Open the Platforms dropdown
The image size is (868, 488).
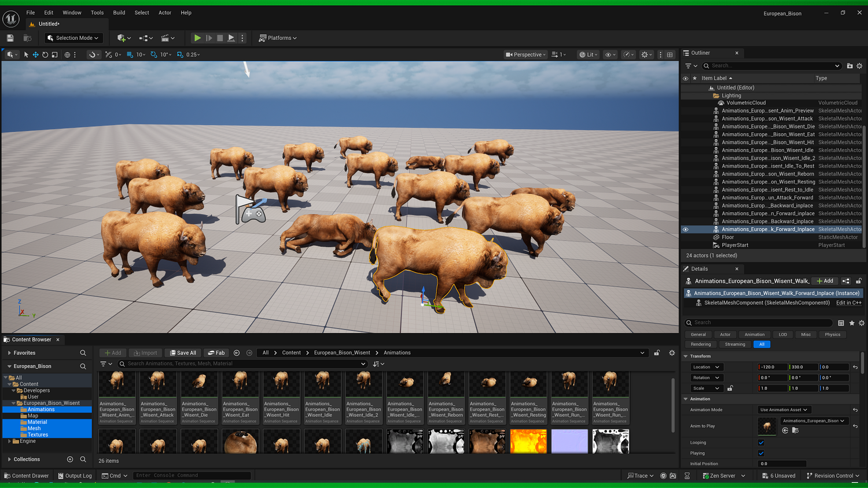point(278,38)
